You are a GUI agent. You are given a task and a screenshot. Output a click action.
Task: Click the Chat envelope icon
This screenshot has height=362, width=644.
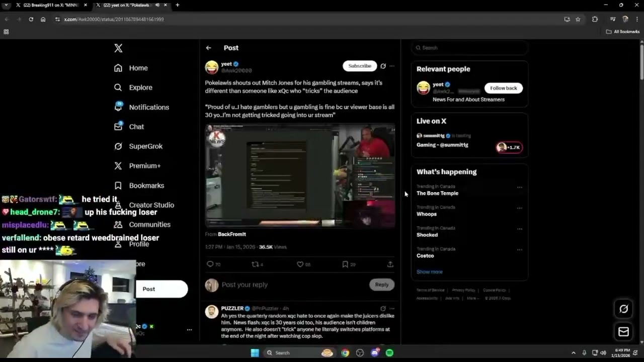tap(118, 126)
